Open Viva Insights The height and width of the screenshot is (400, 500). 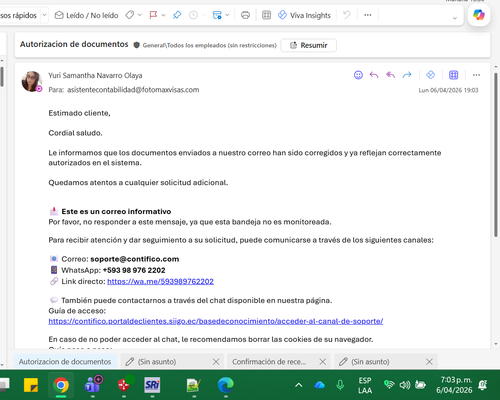click(x=304, y=15)
